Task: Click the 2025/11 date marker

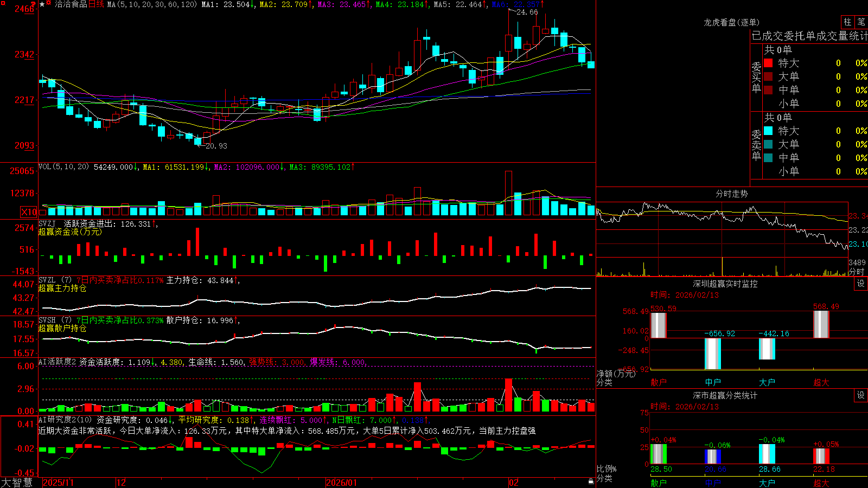Action: 58,483
